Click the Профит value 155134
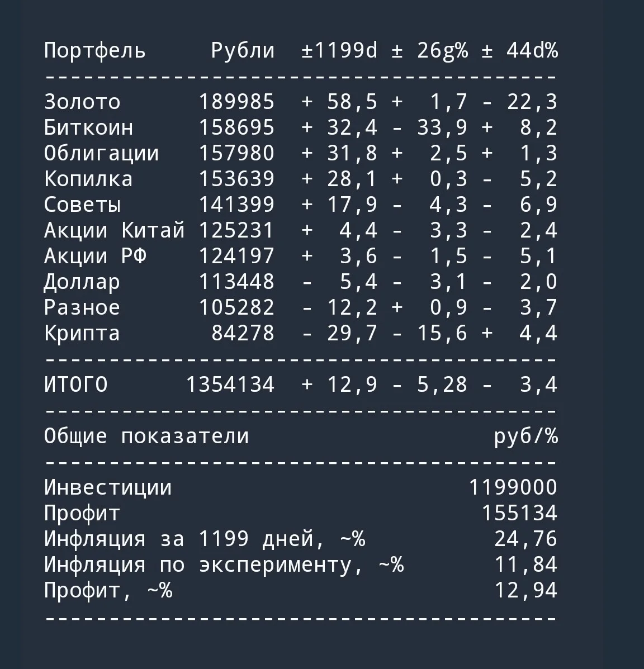 [x=520, y=513]
